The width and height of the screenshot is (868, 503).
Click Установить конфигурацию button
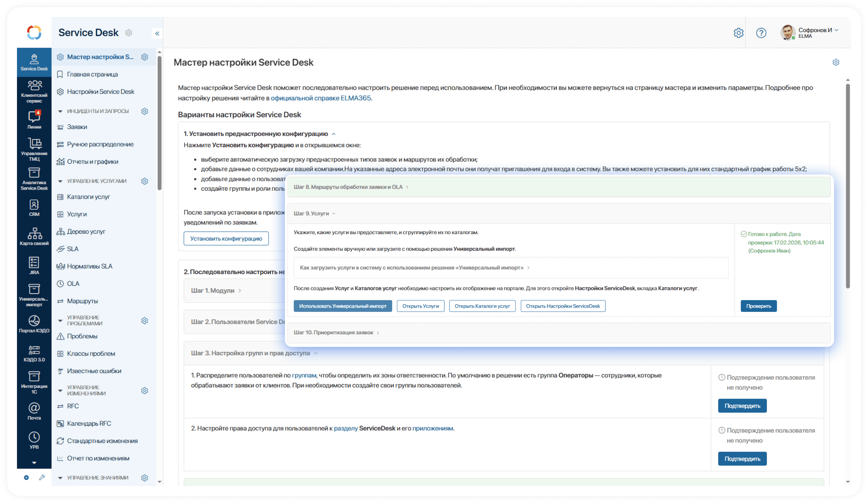click(x=226, y=239)
